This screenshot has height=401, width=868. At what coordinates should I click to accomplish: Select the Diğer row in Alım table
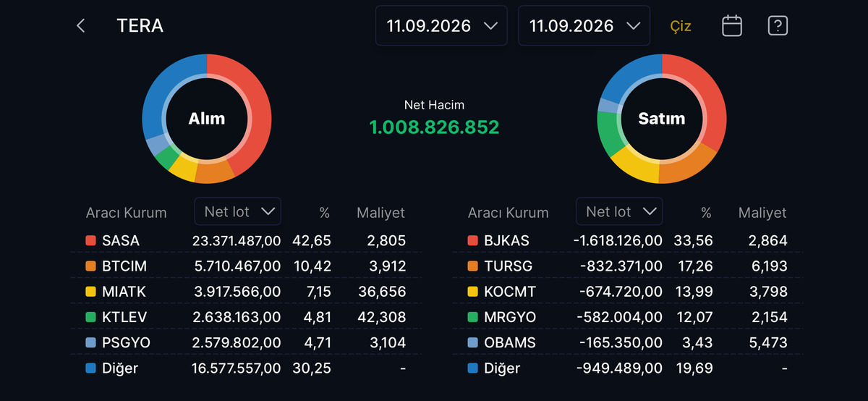click(246, 368)
